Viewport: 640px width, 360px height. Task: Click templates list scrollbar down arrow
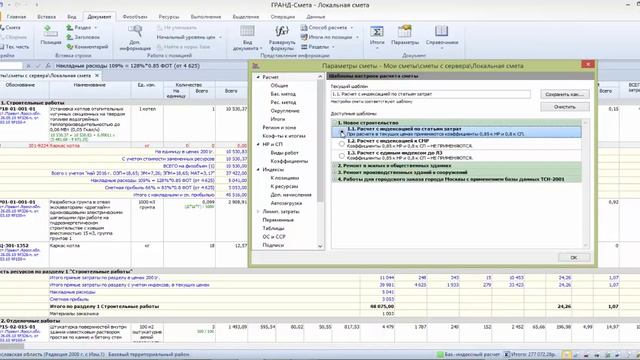[x=587, y=245]
